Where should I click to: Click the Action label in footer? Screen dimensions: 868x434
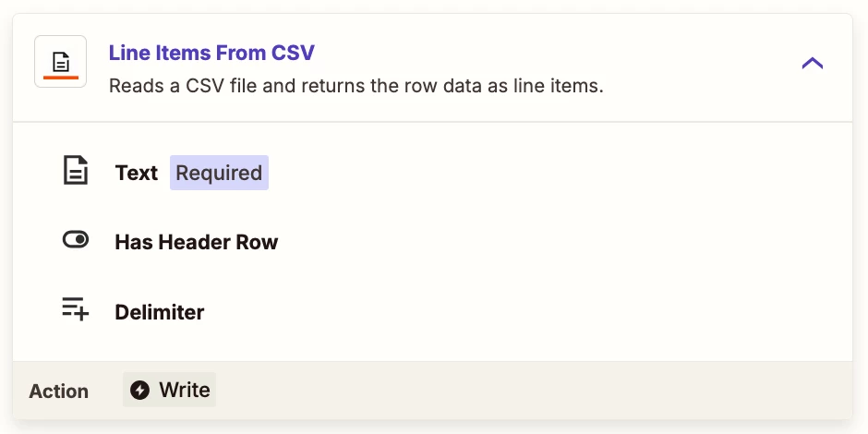click(x=59, y=392)
